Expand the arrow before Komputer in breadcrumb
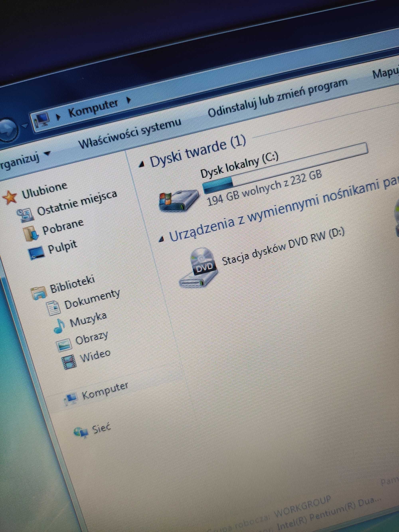399x532 pixels. point(58,117)
